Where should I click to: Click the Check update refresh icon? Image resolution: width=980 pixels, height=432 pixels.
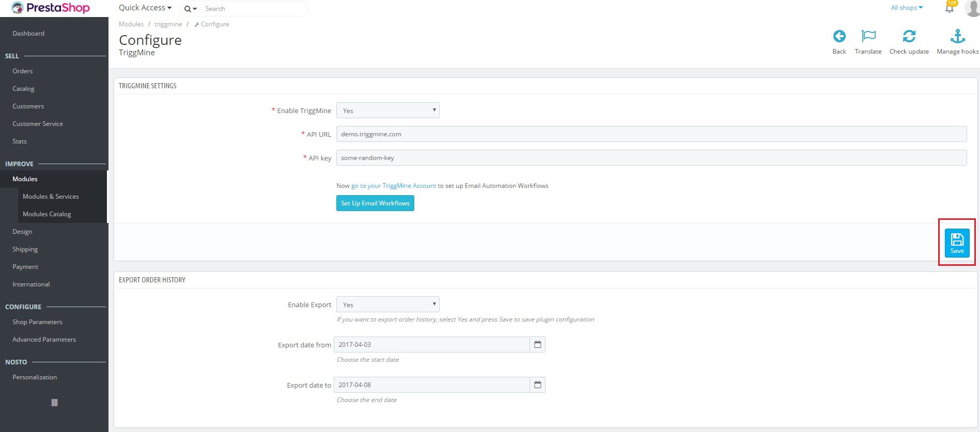coord(909,36)
